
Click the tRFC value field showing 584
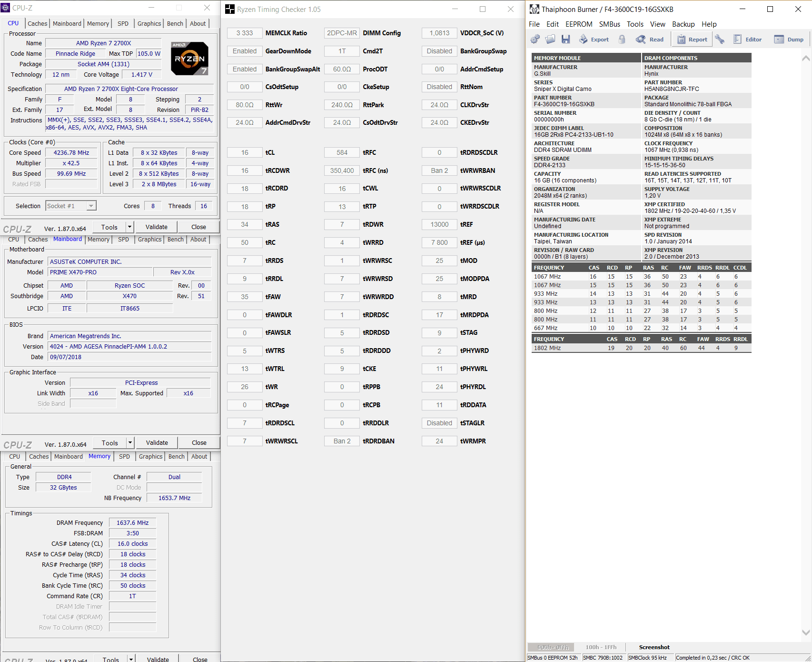342,152
